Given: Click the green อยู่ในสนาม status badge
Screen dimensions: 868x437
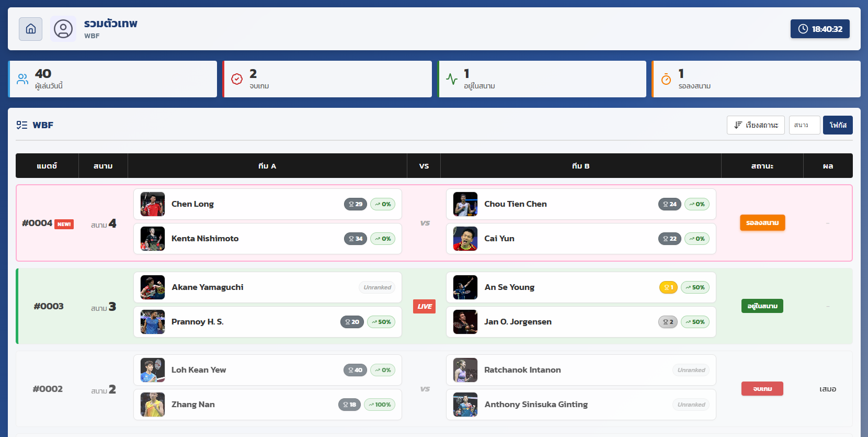Looking at the screenshot, I should tap(762, 306).
